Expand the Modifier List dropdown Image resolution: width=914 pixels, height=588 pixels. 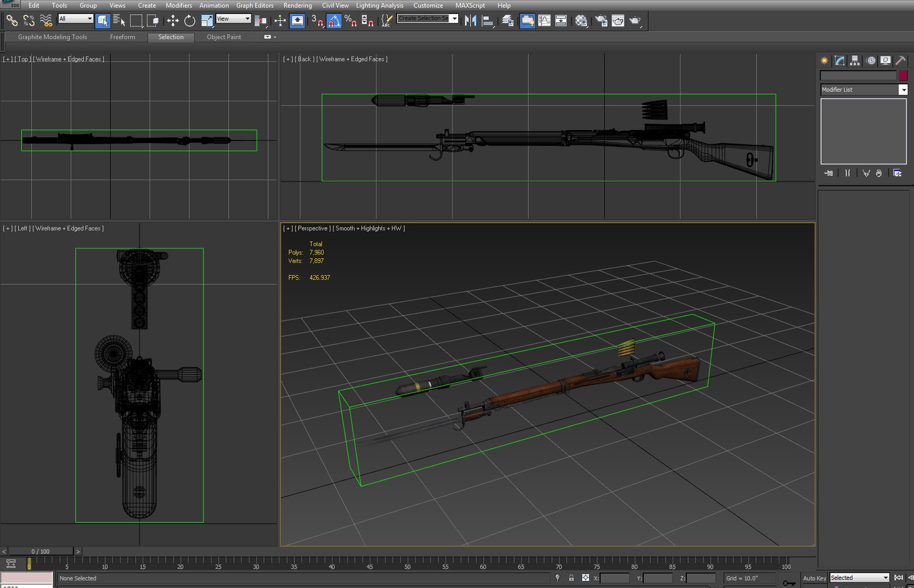pos(863,89)
